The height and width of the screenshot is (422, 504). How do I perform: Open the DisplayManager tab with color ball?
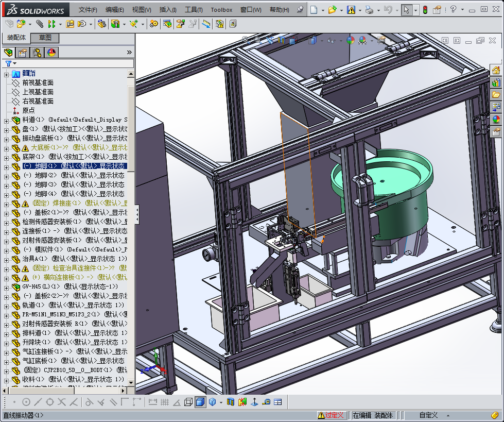click(x=51, y=53)
